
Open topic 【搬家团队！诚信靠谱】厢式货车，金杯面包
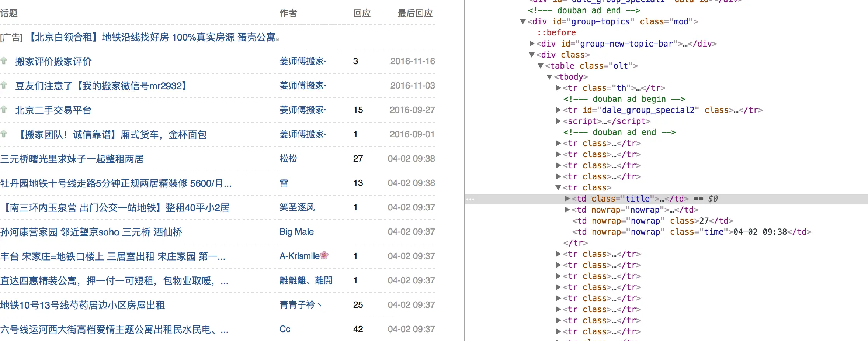(111, 135)
